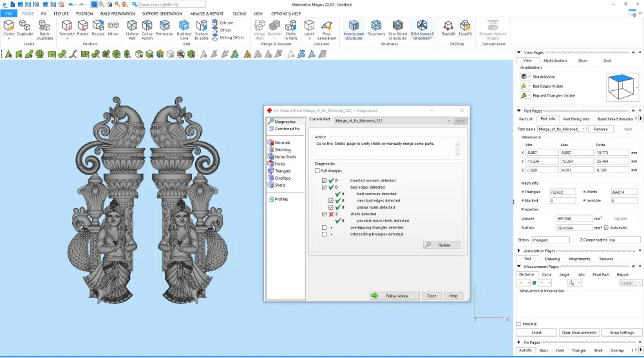The image size is (644, 358).
Task: Collapse the Measurement Pages panel
Action: pyautogui.click(x=518, y=267)
